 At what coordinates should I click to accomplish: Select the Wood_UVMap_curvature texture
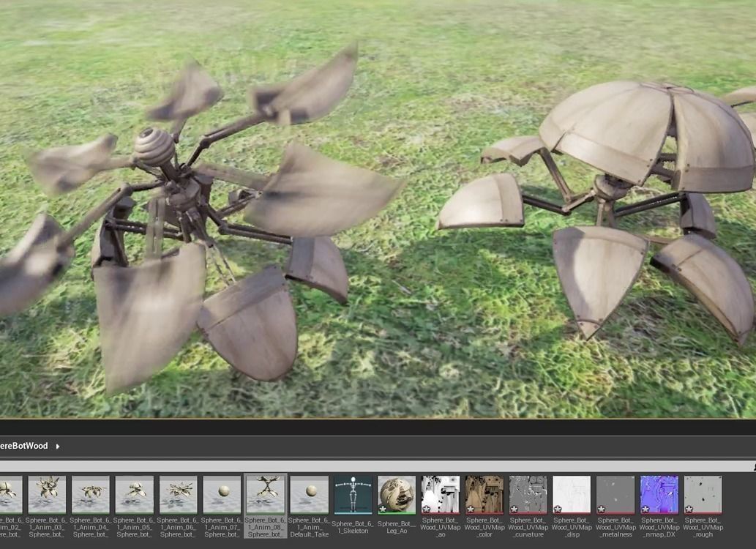528,506
